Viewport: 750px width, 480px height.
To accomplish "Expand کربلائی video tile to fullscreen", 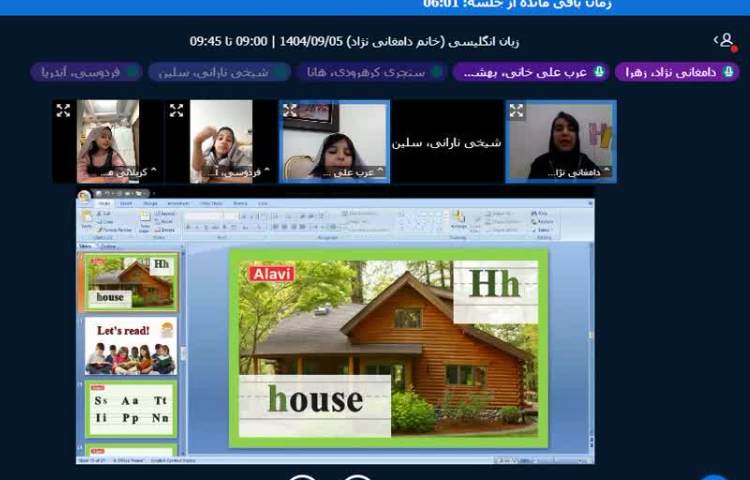I will [x=63, y=111].
